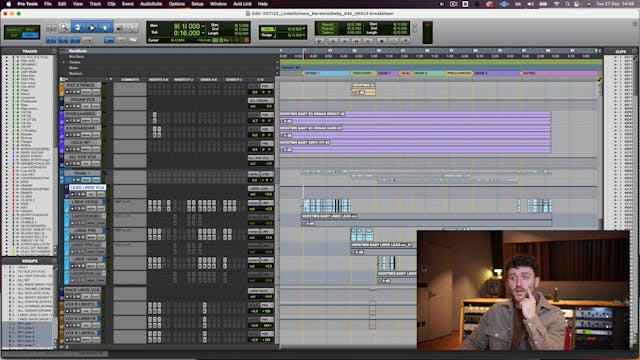This screenshot has width=640, height=360.
Task: Open the LINDE LEAD group selector
Action: 260,189
